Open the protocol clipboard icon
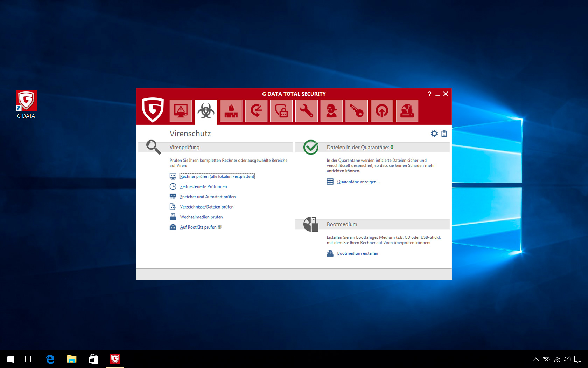Viewport: 588px width, 368px height. [444, 134]
